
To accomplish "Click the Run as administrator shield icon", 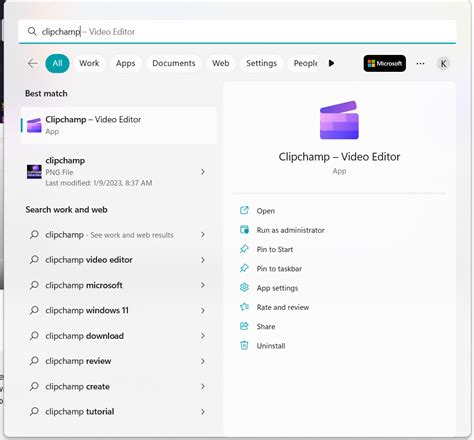I will (x=244, y=230).
